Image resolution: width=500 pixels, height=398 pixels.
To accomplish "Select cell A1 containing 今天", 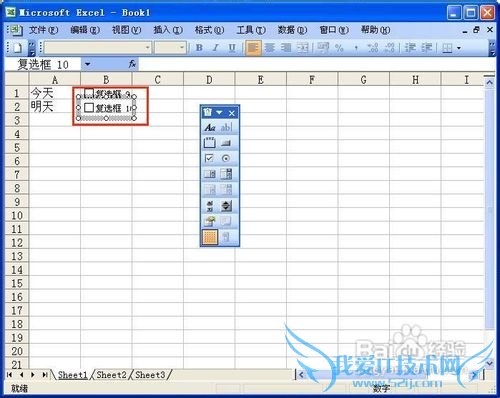I will [55, 92].
